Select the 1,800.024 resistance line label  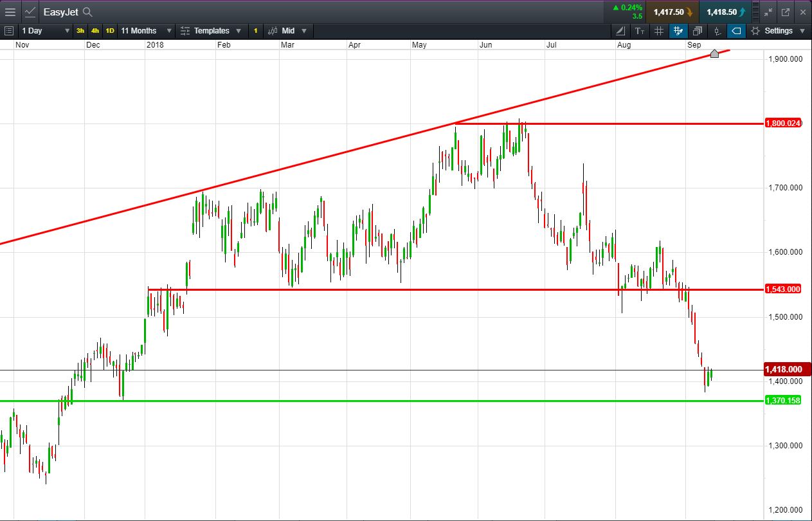point(783,123)
